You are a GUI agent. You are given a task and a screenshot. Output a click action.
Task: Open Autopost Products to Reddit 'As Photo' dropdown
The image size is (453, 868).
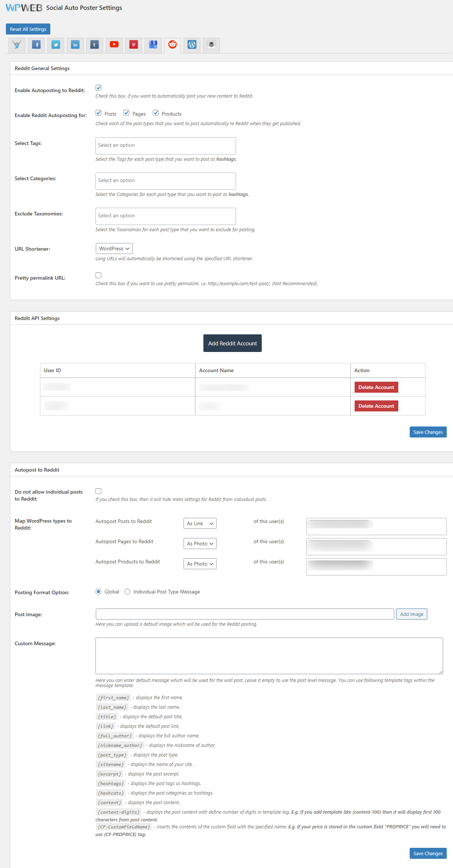click(x=200, y=564)
